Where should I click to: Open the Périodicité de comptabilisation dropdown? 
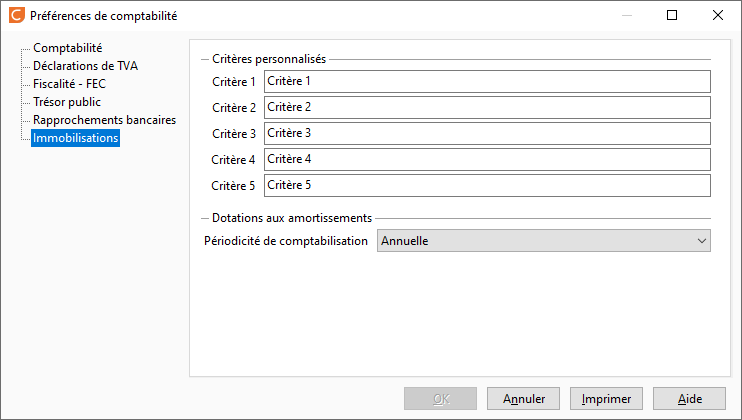(544, 241)
